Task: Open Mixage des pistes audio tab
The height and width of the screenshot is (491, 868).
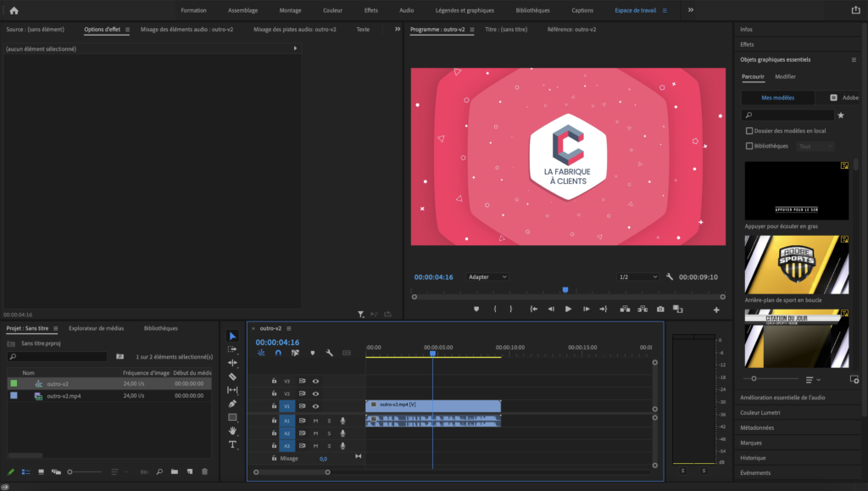Action: pyautogui.click(x=294, y=30)
